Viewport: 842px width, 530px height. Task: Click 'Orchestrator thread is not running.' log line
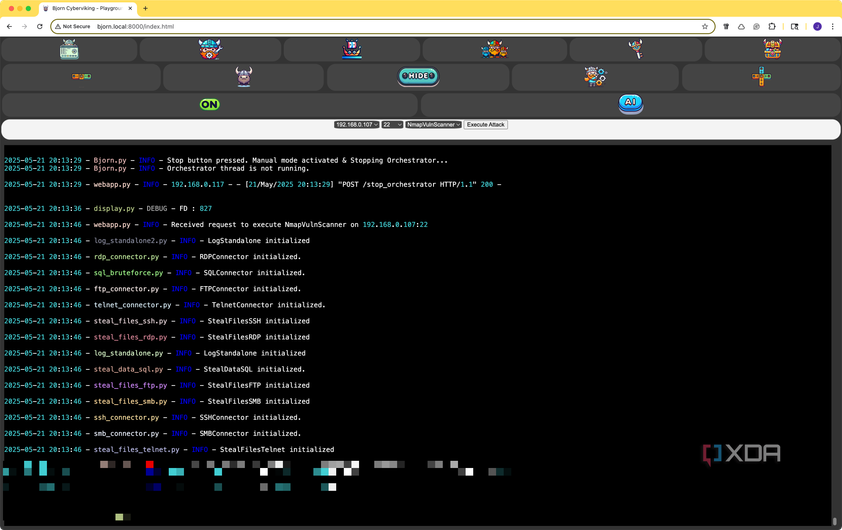tap(157, 168)
